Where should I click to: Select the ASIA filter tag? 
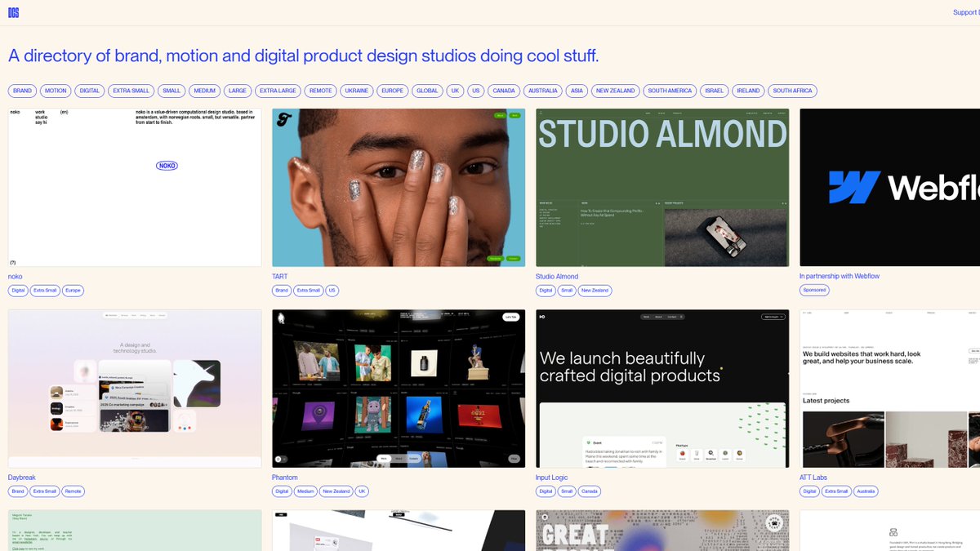577,91
